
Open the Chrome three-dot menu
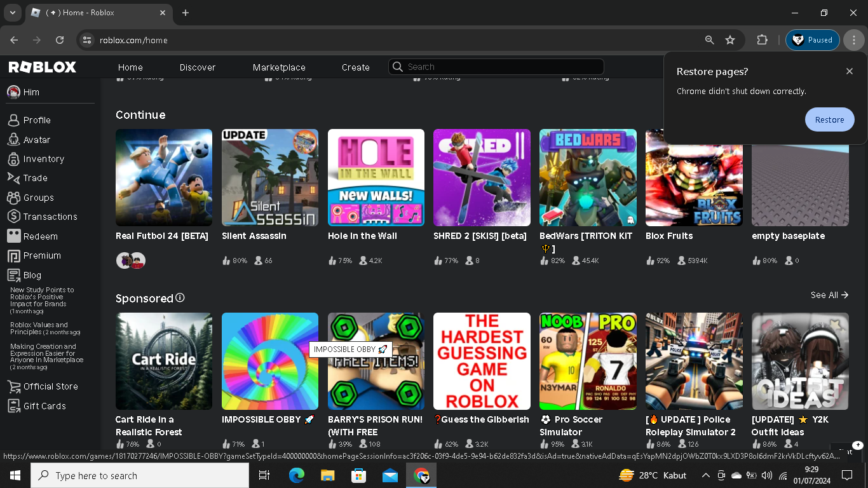(x=854, y=40)
